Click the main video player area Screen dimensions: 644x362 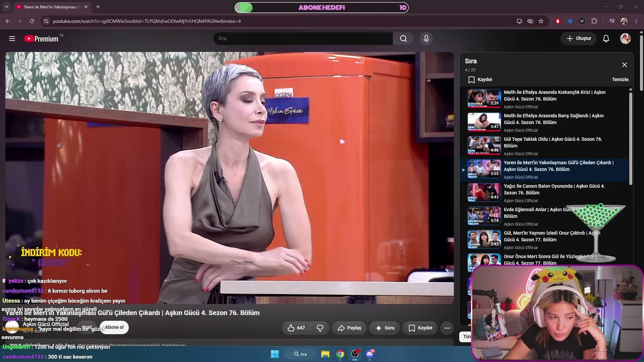(x=229, y=178)
